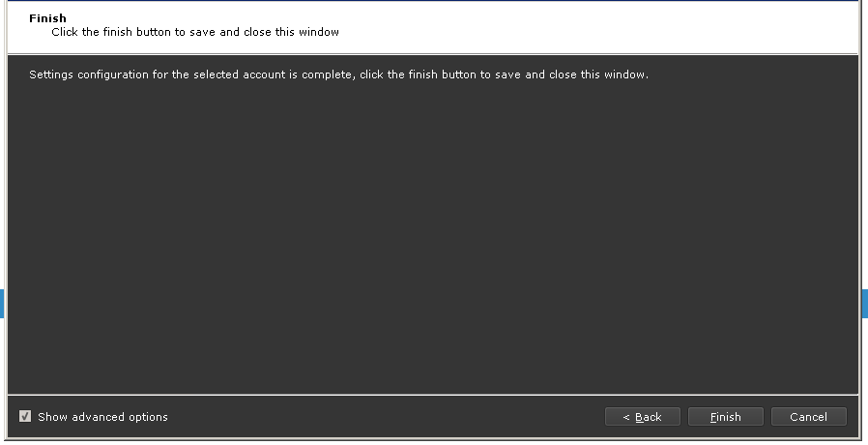
Task: Click the word 'complete' in the message
Action: pyautogui.click(x=328, y=74)
